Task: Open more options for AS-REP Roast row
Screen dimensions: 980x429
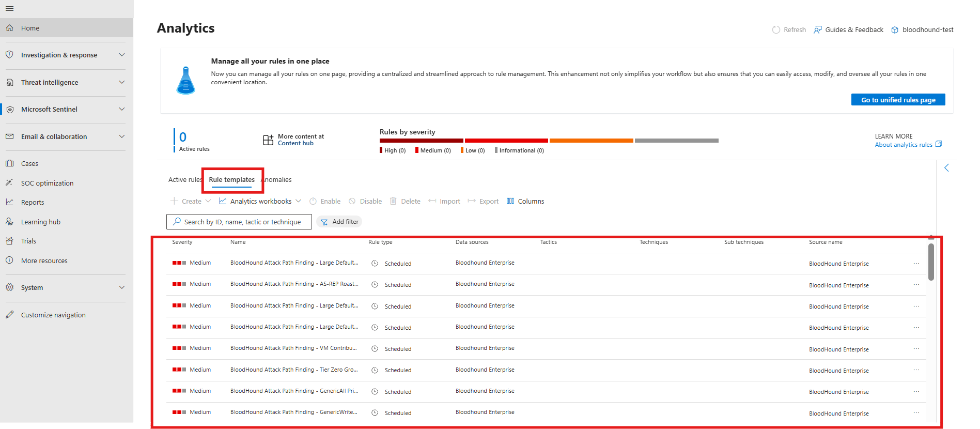Action: click(x=916, y=285)
